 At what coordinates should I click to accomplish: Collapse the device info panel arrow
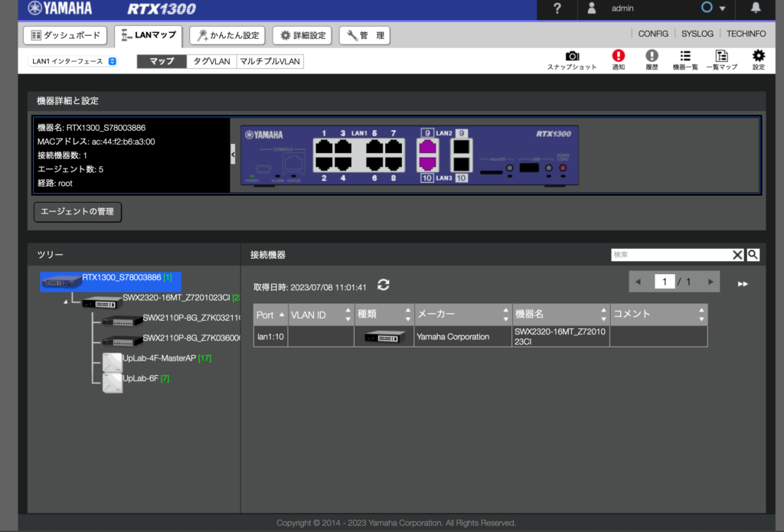[x=233, y=155]
